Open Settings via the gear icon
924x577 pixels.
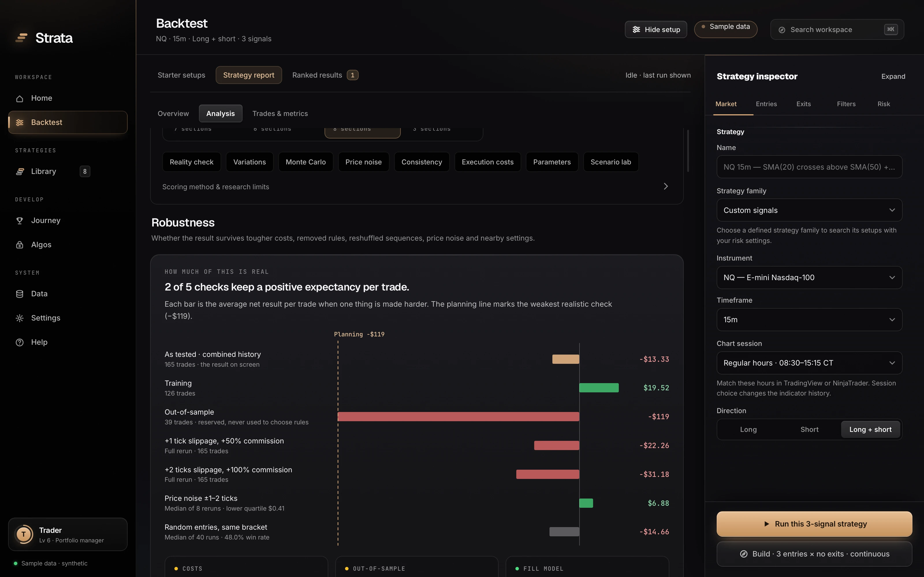pos(20,318)
